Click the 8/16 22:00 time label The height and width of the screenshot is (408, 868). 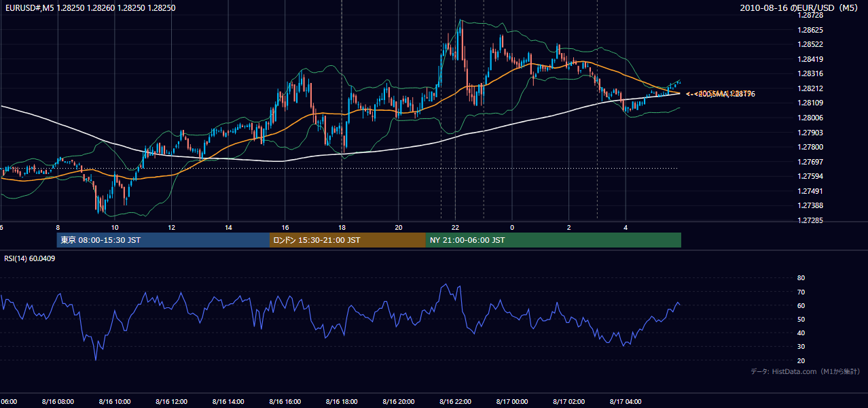(455, 401)
